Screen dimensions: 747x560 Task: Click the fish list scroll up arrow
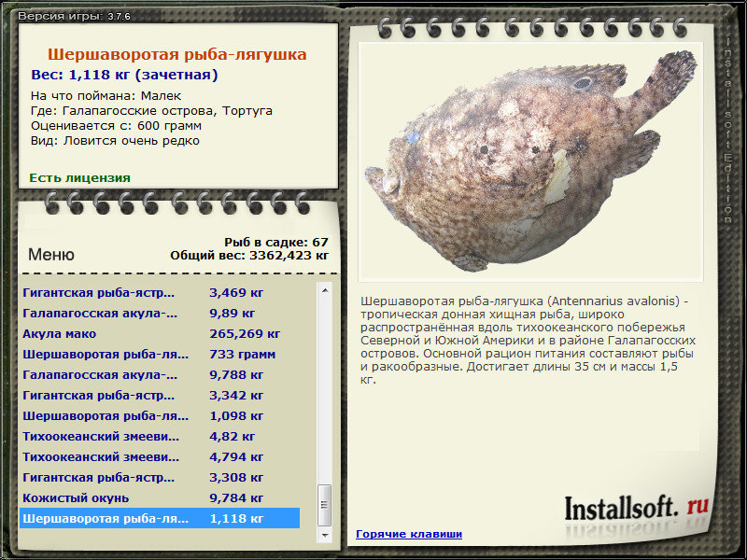[325, 290]
